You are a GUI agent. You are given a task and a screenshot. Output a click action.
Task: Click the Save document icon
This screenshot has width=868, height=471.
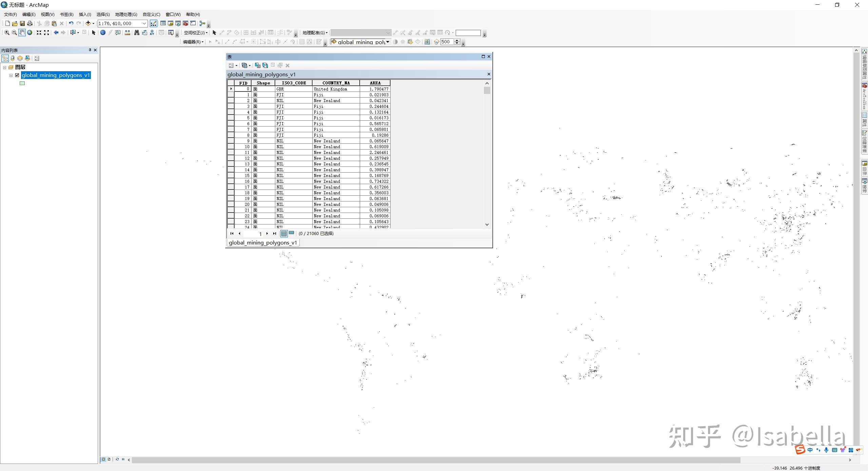click(x=22, y=23)
